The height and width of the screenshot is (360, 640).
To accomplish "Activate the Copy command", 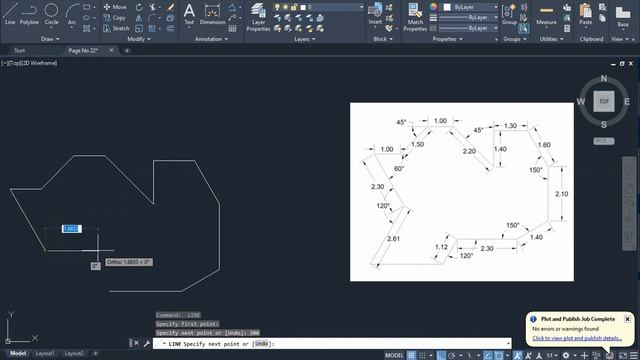I will click(x=114, y=18).
